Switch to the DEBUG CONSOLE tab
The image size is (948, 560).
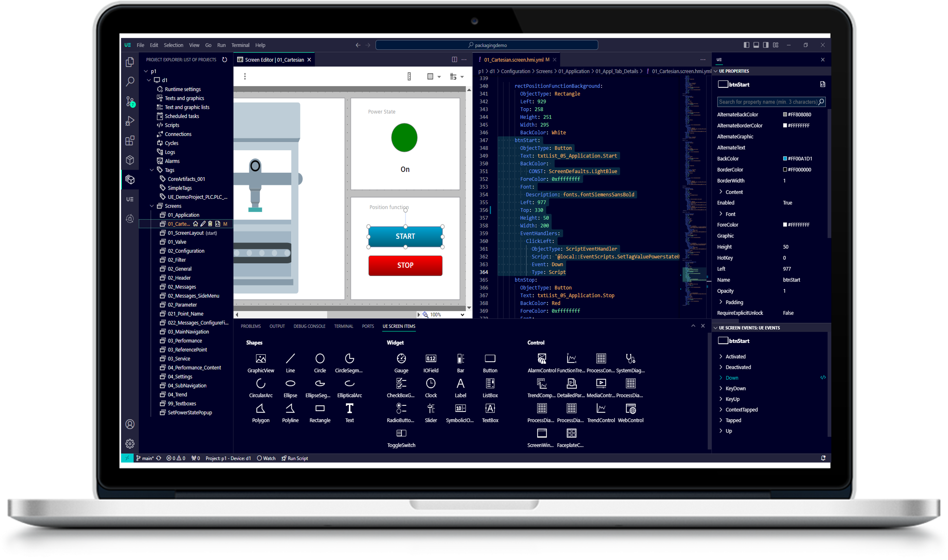[309, 326]
